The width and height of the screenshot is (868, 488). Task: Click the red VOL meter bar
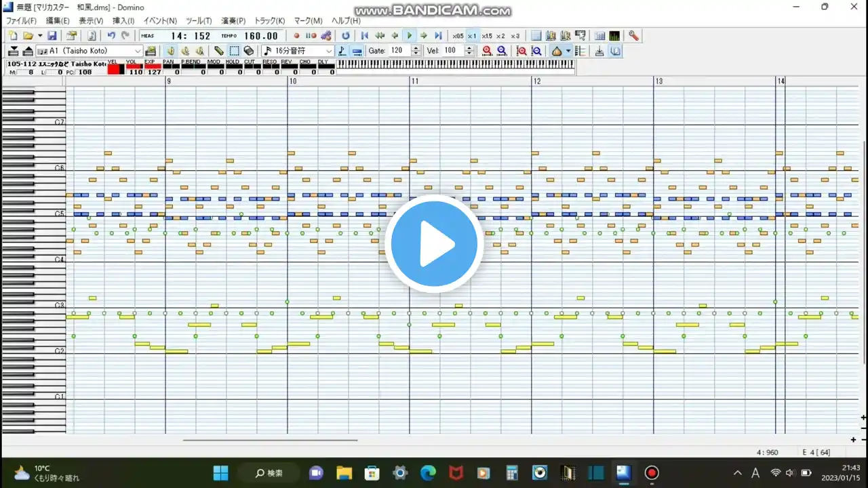click(134, 67)
